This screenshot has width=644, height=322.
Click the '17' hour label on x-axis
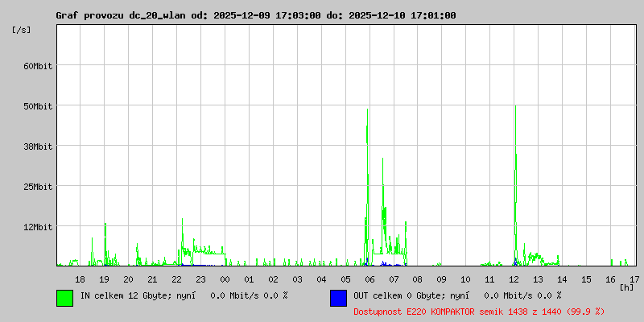pyautogui.click(x=634, y=279)
